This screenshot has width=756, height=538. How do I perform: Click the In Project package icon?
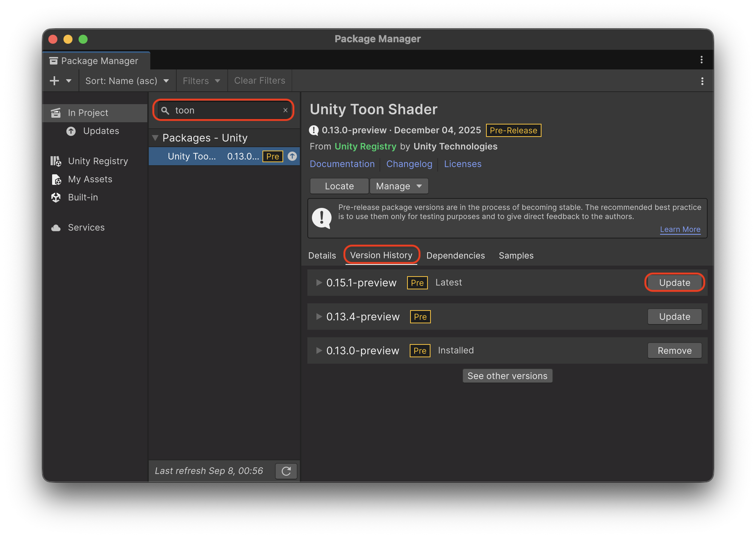(x=56, y=113)
